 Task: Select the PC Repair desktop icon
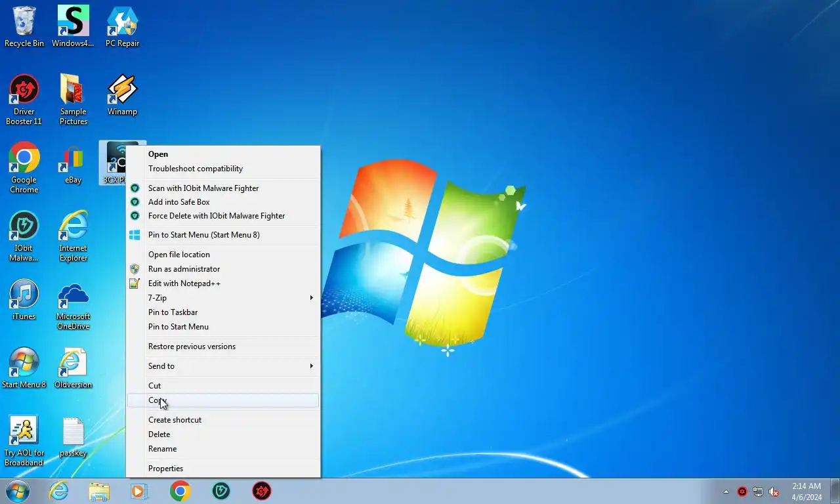[x=122, y=26]
